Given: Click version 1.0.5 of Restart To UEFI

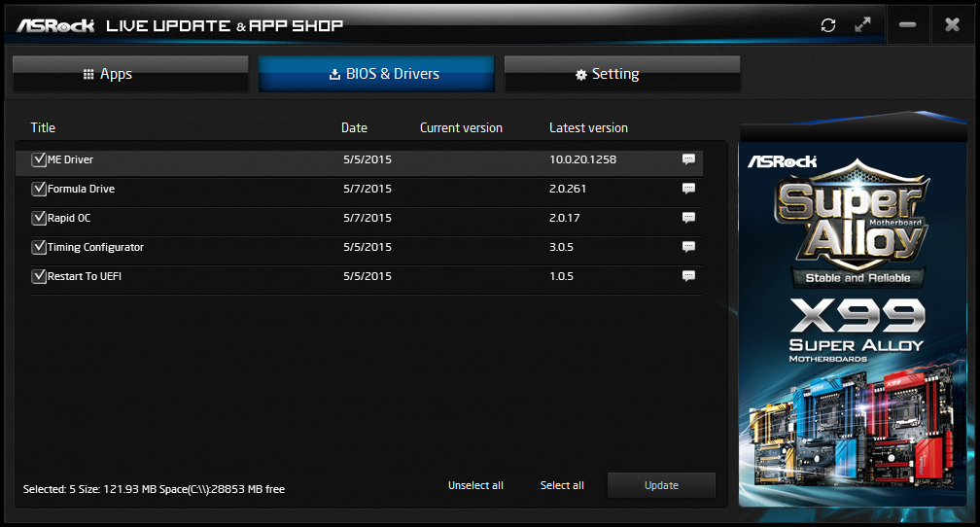Looking at the screenshot, I should (561, 276).
